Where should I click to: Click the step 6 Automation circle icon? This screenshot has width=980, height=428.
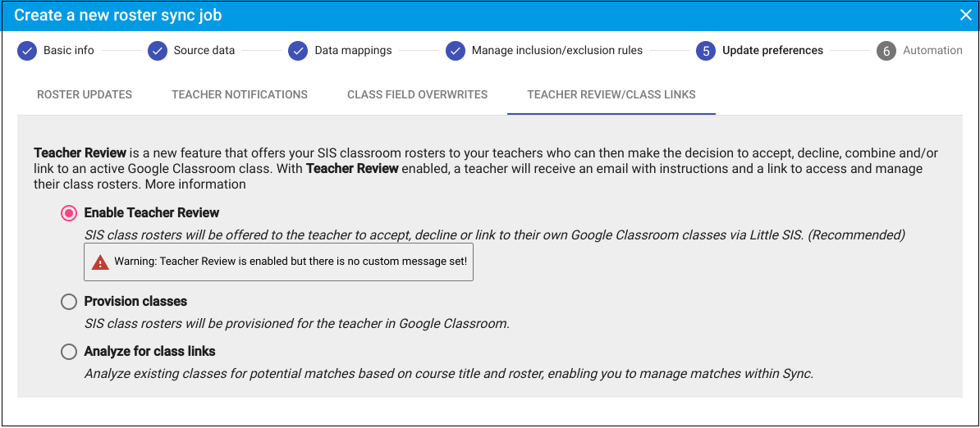point(886,51)
